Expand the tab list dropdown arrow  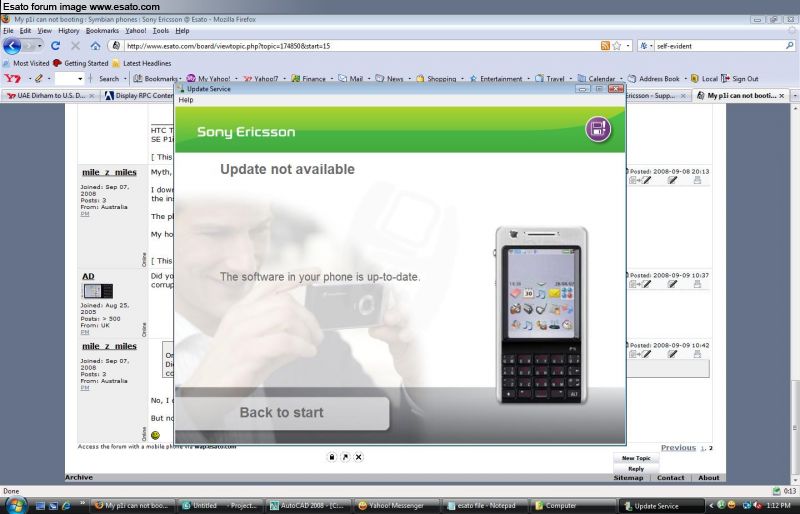click(x=795, y=95)
